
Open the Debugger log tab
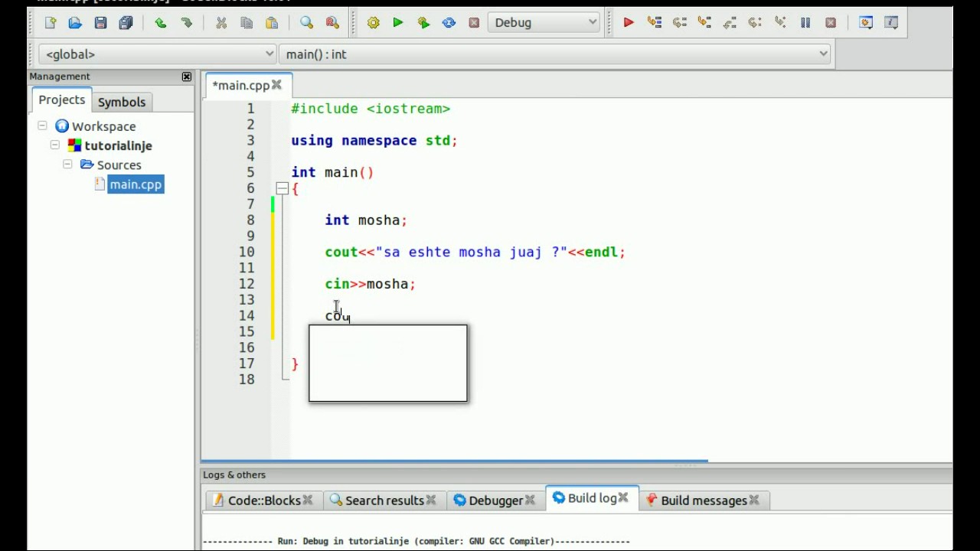(x=495, y=500)
